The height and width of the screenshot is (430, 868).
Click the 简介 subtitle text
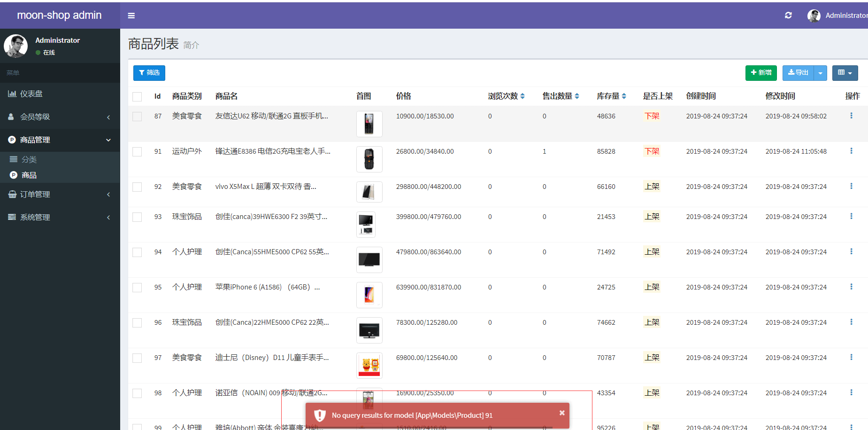tap(191, 45)
